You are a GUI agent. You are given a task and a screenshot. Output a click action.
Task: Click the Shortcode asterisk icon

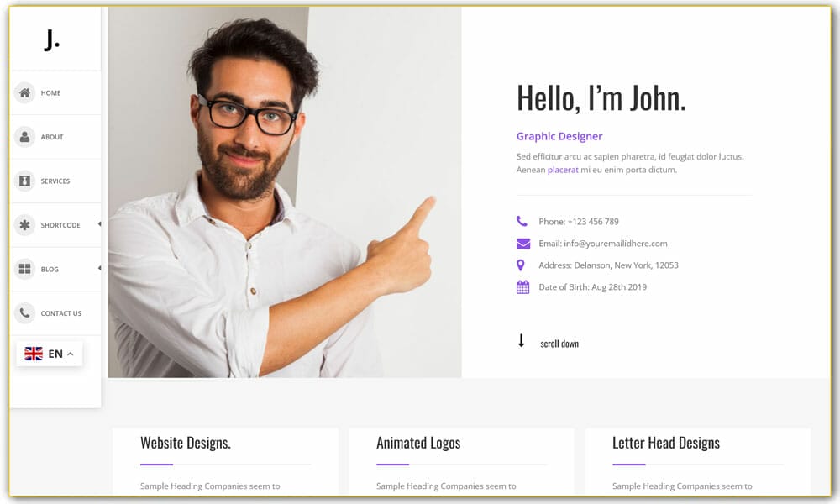click(24, 225)
